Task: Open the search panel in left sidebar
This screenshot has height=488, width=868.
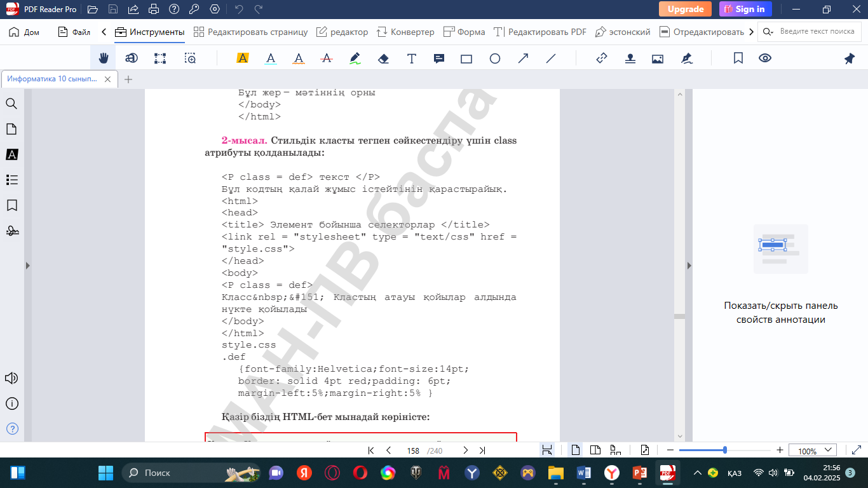Action: click(11, 104)
